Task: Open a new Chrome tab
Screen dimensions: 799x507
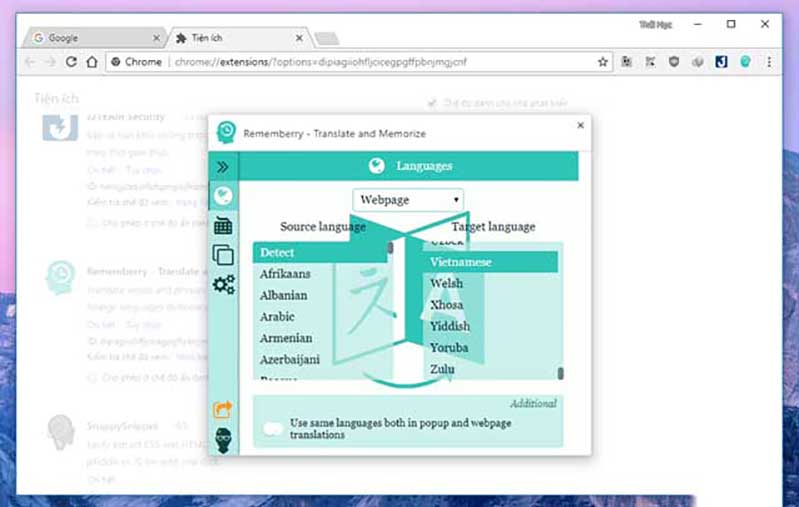Action: pos(326,38)
